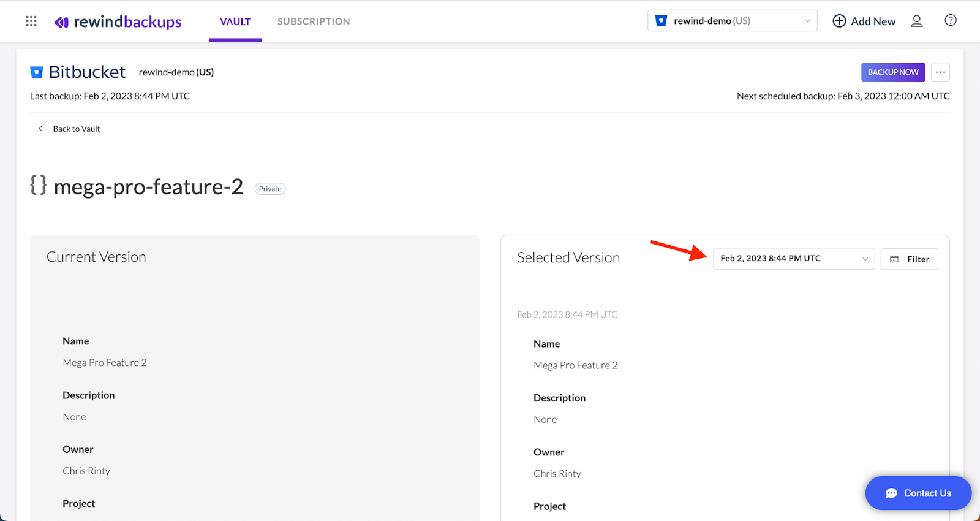The height and width of the screenshot is (521, 980).
Task: Click Project label in Selected Version
Action: pos(549,506)
